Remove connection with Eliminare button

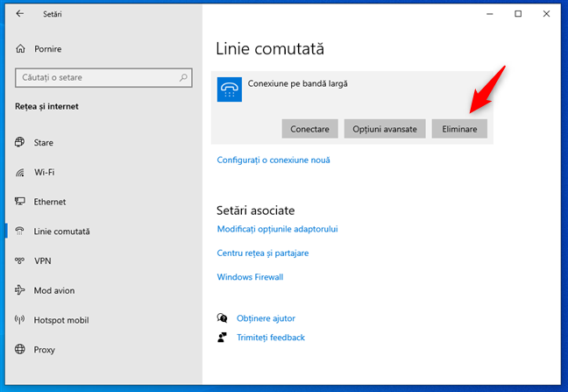tap(459, 129)
